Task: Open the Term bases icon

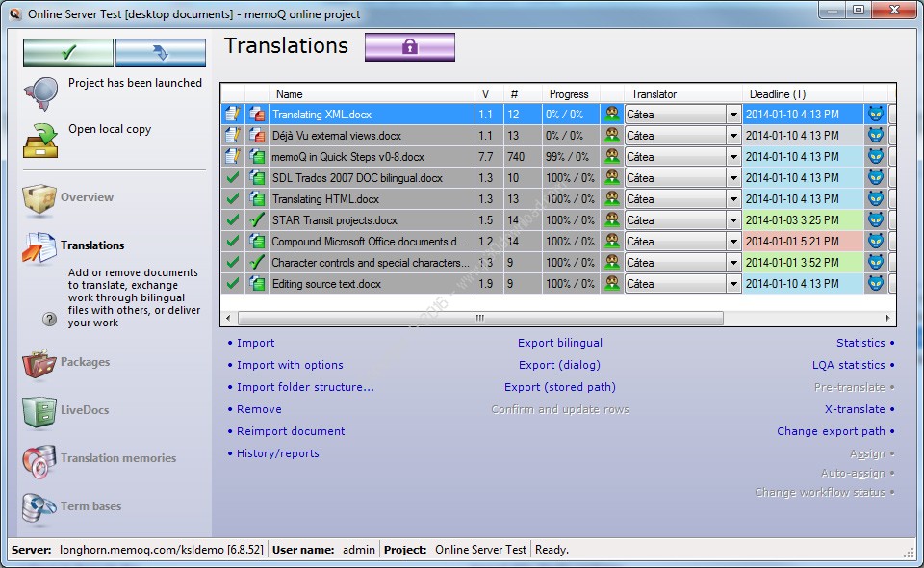Action: click(x=38, y=507)
